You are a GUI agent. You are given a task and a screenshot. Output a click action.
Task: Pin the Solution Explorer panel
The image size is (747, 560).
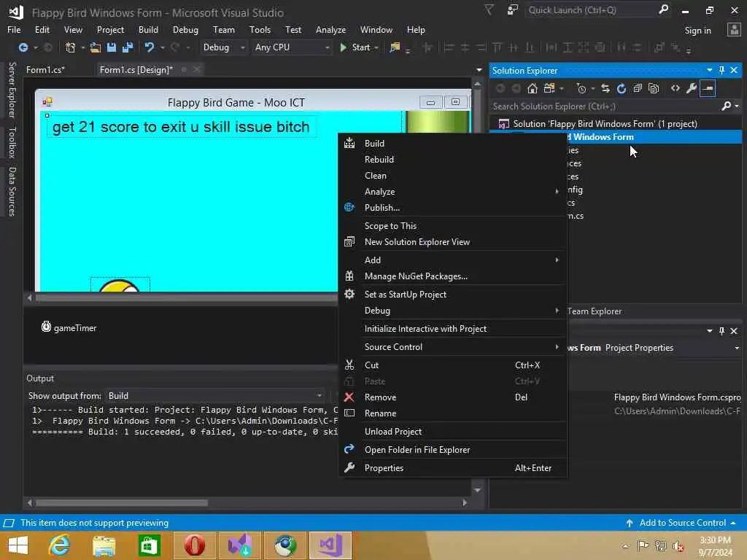(x=721, y=70)
